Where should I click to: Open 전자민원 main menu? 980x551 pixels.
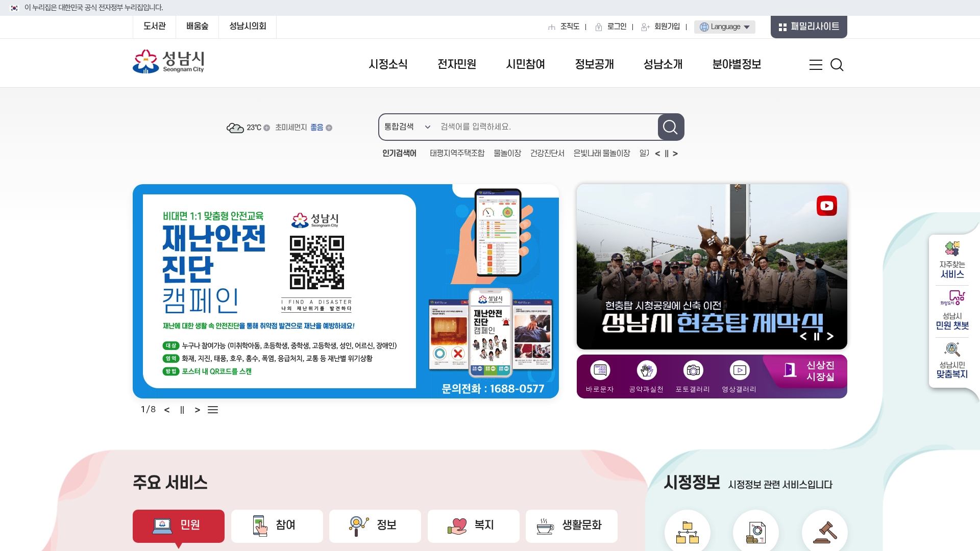tap(457, 64)
